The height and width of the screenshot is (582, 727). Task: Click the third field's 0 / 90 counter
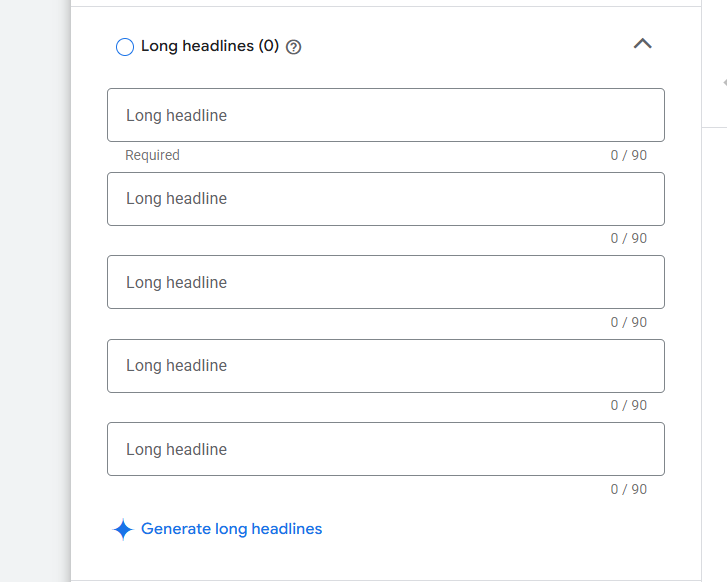click(628, 322)
